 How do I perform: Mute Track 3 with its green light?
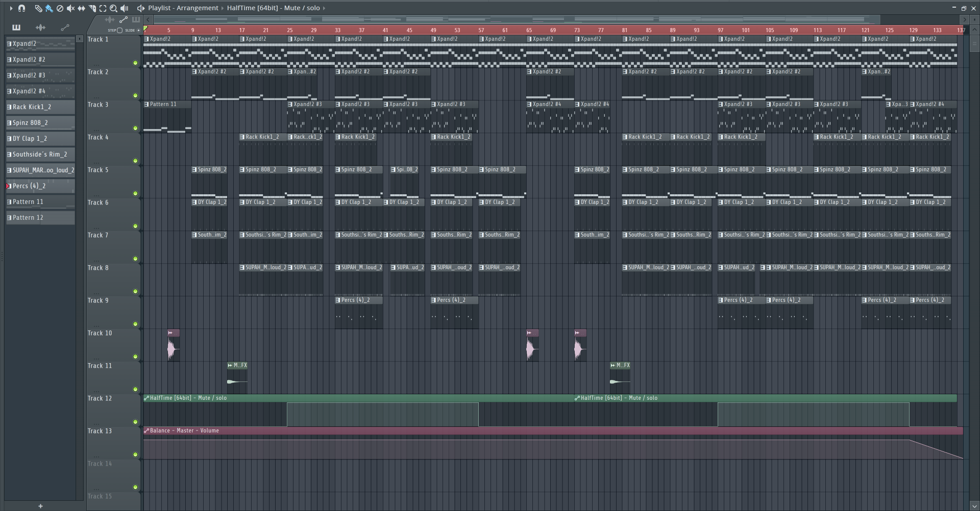[135, 129]
